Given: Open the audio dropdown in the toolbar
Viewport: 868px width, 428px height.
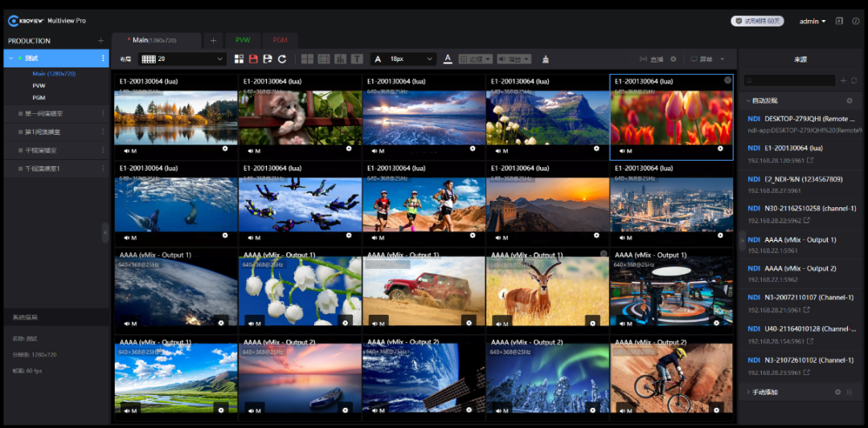Looking at the screenshot, I should click(514, 59).
